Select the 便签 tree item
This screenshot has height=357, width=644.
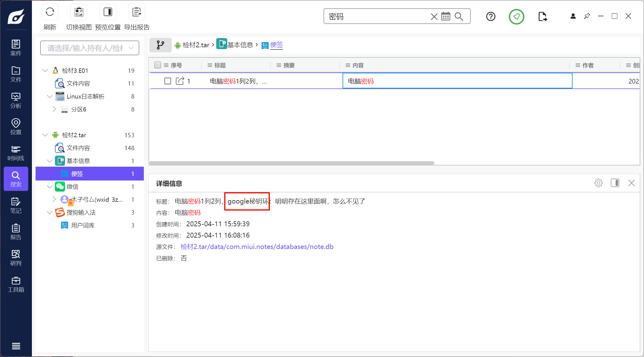[90, 174]
